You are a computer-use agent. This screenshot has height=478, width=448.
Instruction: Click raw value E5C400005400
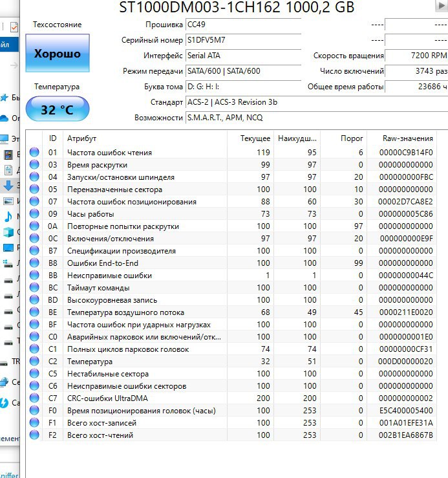pos(406,410)
